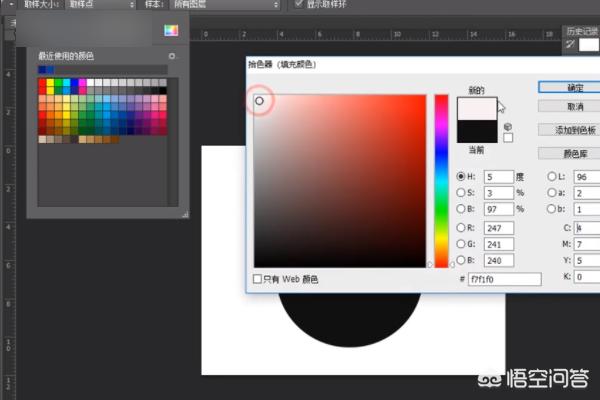Click the vertical hue spectrum slider
The image size is (600, 400).
tap(441, 181)
